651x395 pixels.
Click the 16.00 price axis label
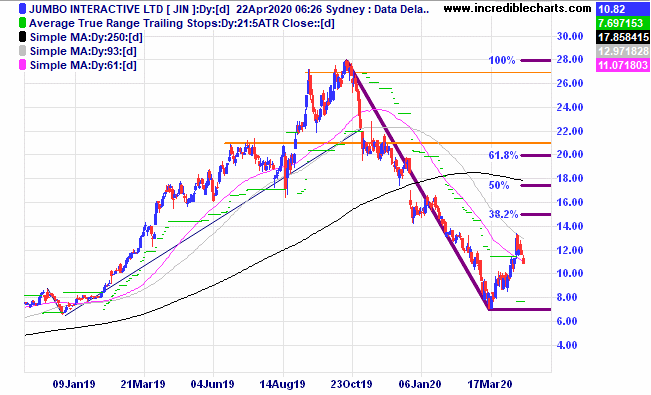click(570, 202)
